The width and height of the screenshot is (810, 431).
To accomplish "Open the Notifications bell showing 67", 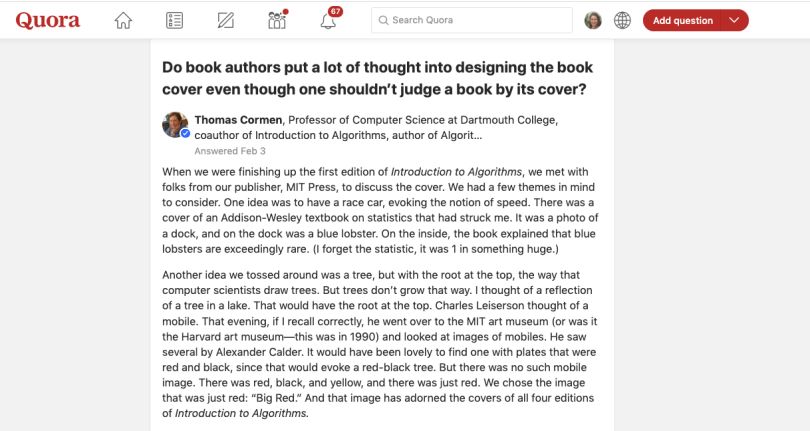I will [x=328, y=21].
